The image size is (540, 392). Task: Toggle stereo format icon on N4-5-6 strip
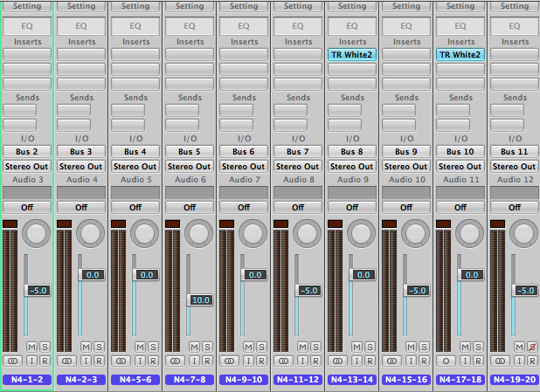click(121, 361)
